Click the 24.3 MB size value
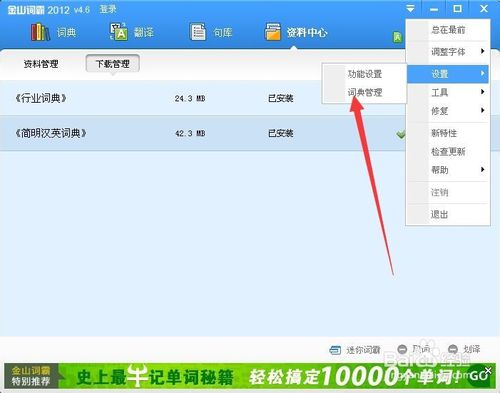500x393 pixels. 190,98
